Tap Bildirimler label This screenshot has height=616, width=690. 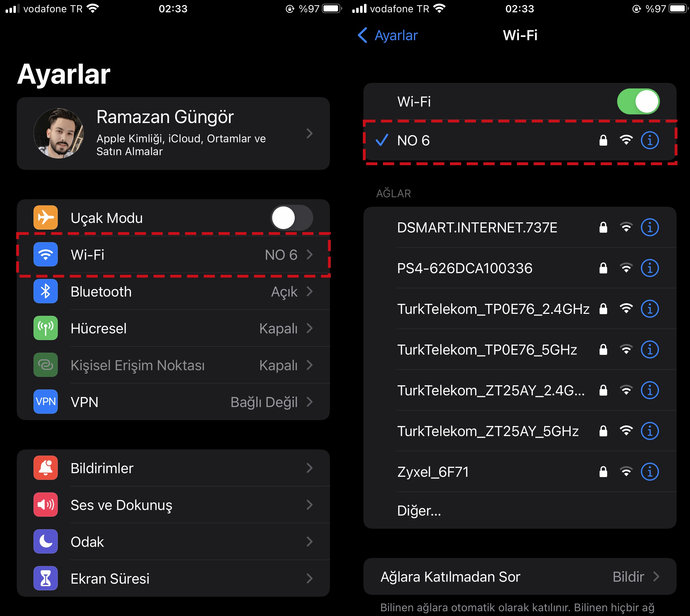(102, 468)
